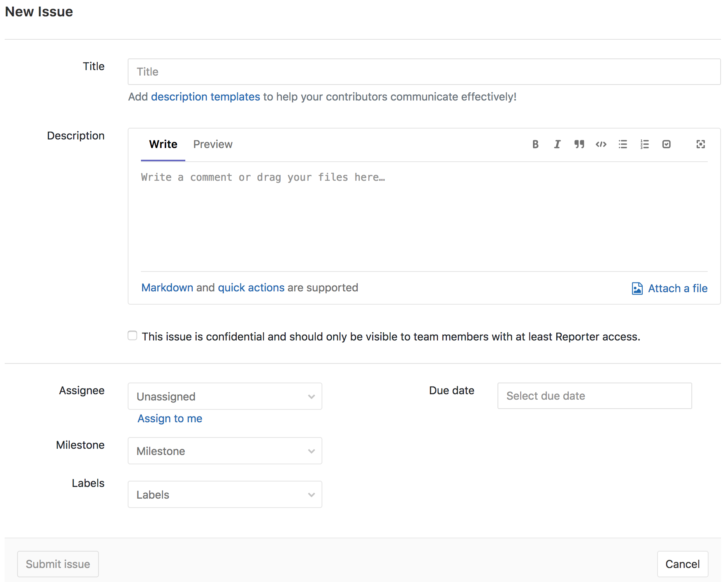Insert a blockquote using the quote icon
The height and width of the screenshot is (582, 728).
click(579, 144)
